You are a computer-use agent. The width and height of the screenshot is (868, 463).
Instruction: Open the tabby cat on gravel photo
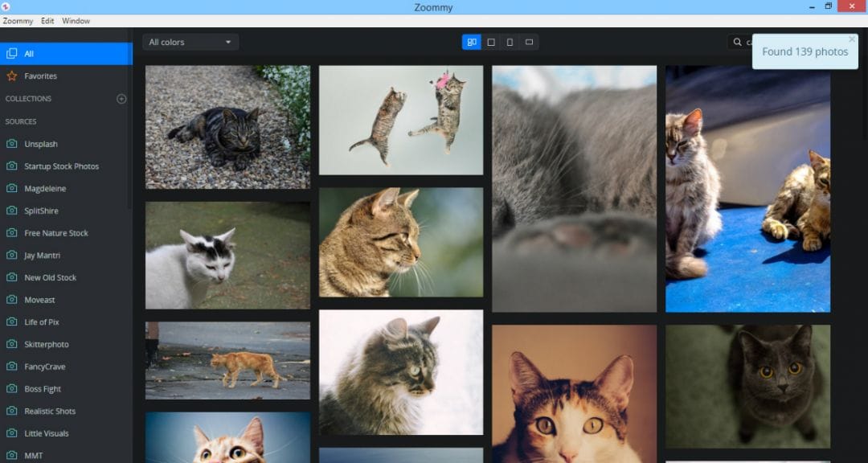click(x=227, y=127)
